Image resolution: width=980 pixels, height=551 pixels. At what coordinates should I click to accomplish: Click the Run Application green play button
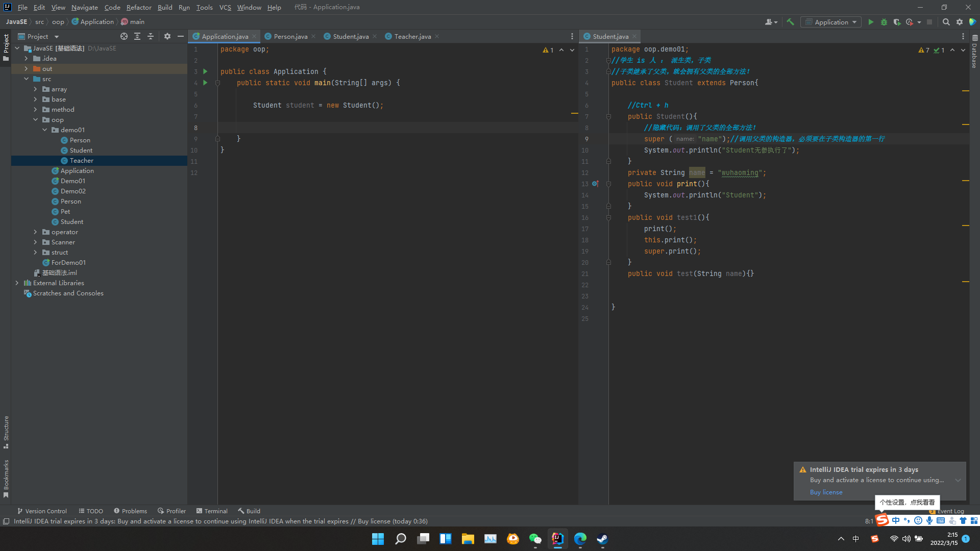pos(871,22)
